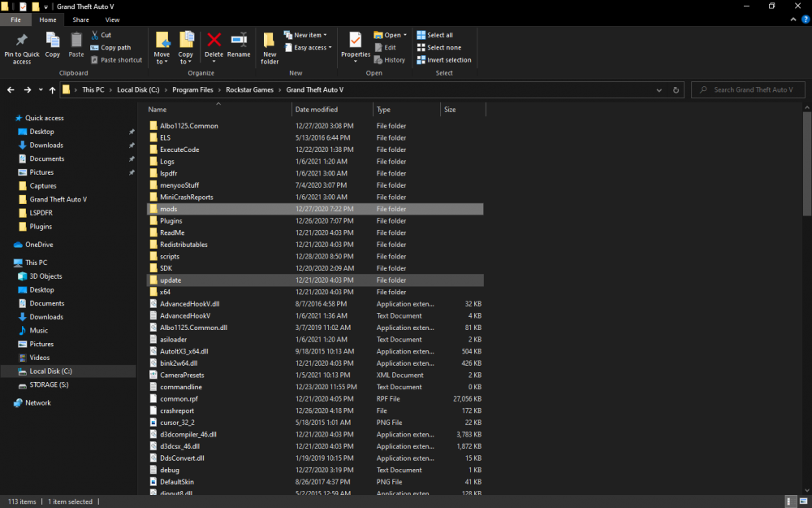This screenshot has width=812, height=508.
Task: Go up one folder level arrow
Action: click(x=52, y=90)
